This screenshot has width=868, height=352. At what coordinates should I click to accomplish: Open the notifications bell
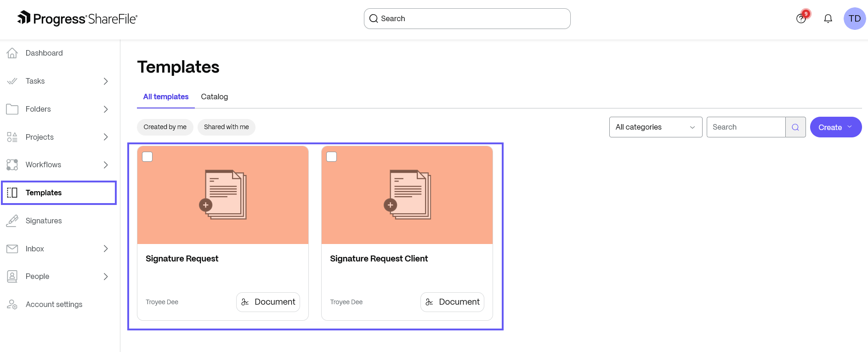[x=828, y=18]
